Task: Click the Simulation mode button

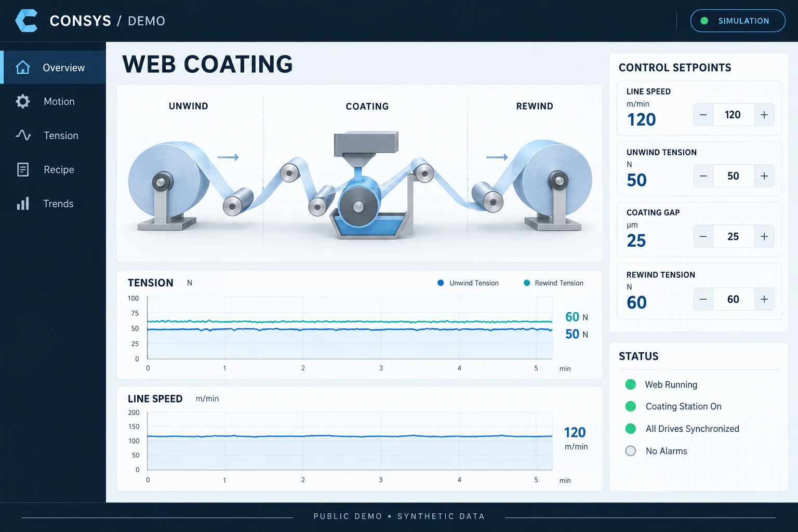Action: point(738,21)
